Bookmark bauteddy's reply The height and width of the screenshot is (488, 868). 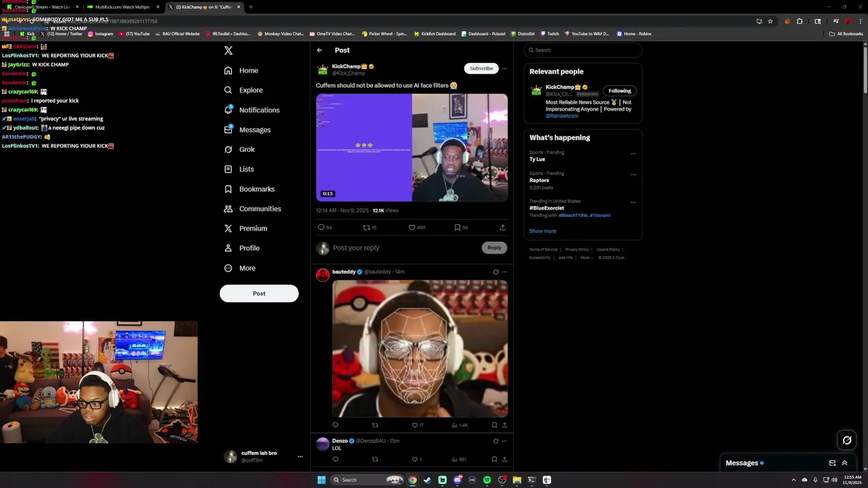(494, 425)
